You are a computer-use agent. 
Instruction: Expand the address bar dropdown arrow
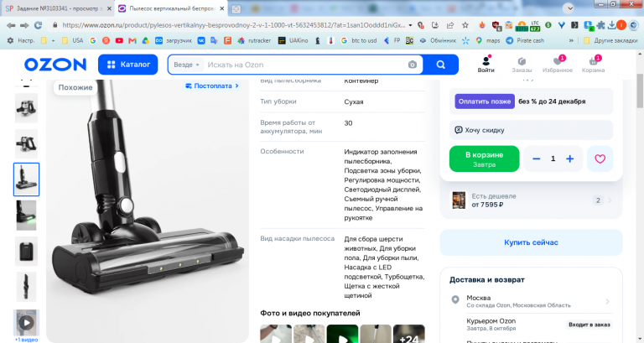click(x=410, y=25)
